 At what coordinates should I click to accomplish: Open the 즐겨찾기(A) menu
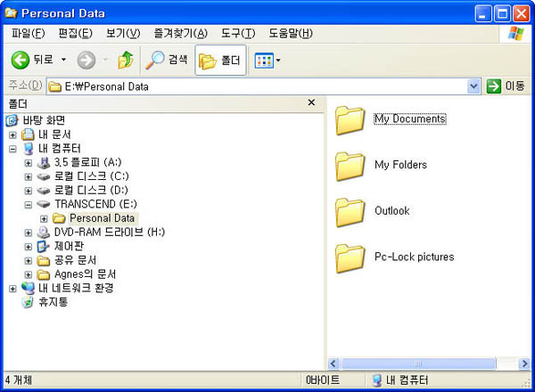(x=180, y=33)
